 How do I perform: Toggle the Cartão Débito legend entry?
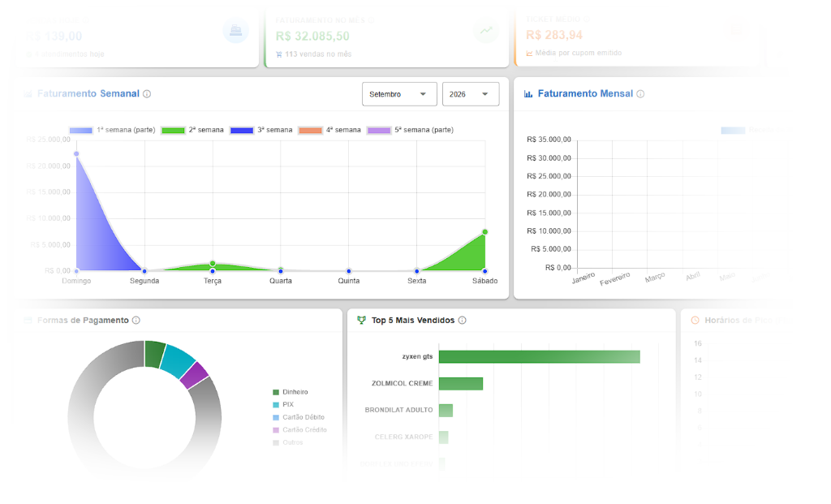pyautogui.click(x=299, y=417)
